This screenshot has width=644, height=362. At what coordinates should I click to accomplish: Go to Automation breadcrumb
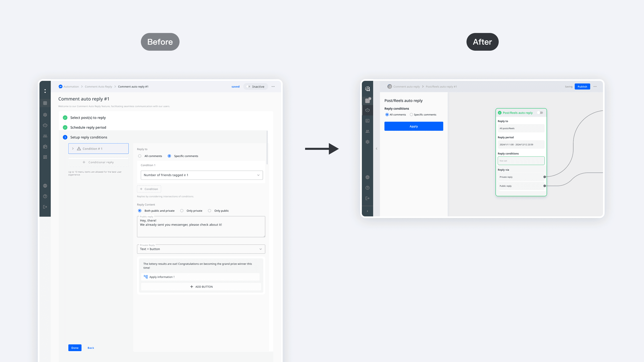pyautogui.click(x=71, y=87)
